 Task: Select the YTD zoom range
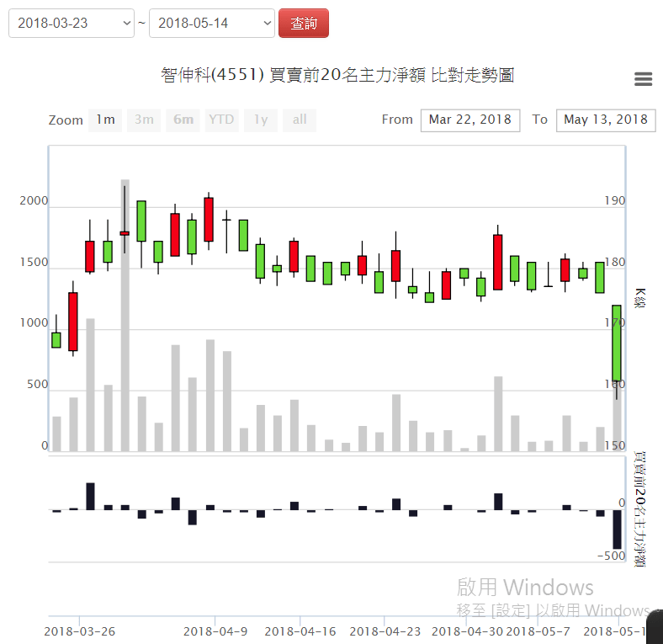point(221,120)
